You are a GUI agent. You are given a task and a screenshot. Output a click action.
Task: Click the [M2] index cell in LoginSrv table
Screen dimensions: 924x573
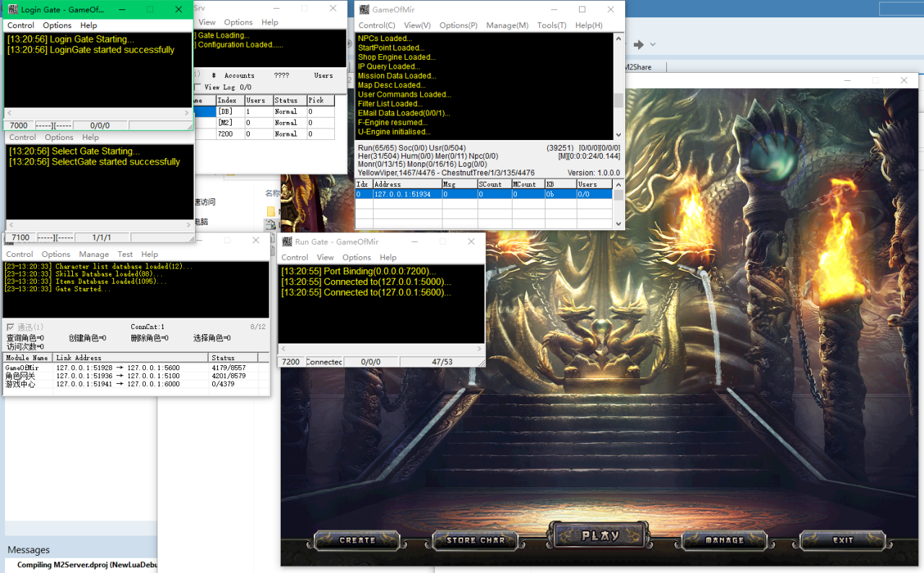230,123
